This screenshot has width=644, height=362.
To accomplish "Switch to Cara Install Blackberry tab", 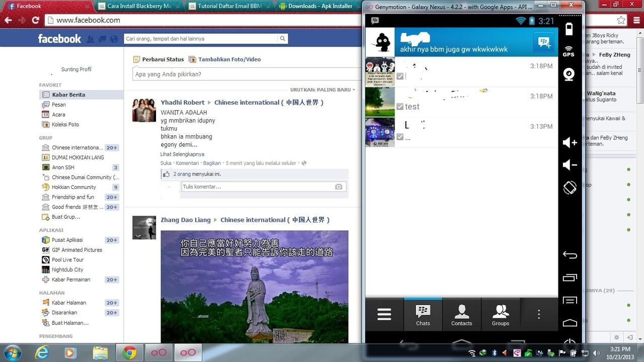I will click(x=139, y=6).
